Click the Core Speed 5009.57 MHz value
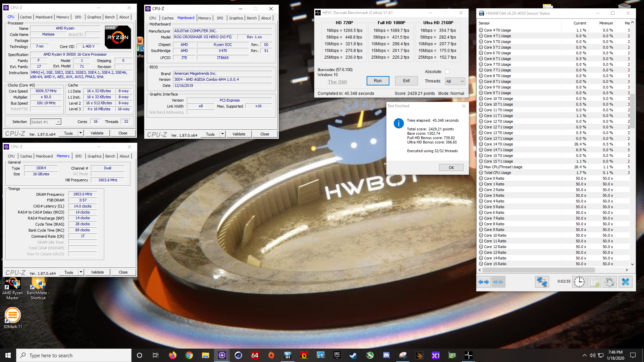This screenshot has height=362, width=644. (x=46, y=91)
